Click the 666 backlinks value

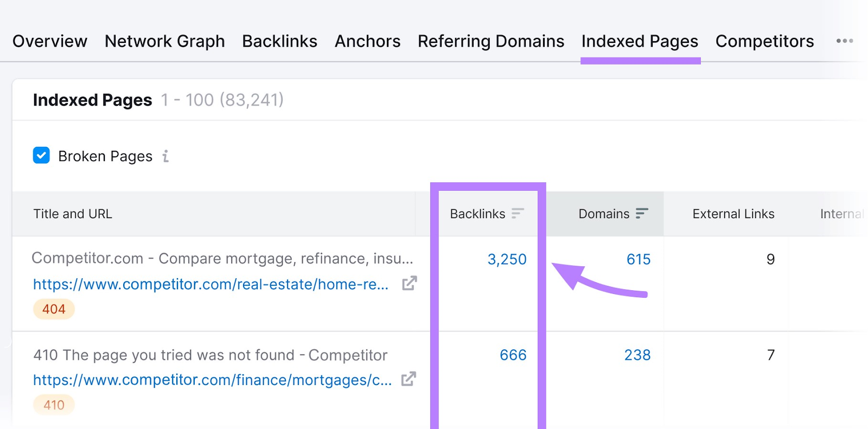click(x=512, y=355)
